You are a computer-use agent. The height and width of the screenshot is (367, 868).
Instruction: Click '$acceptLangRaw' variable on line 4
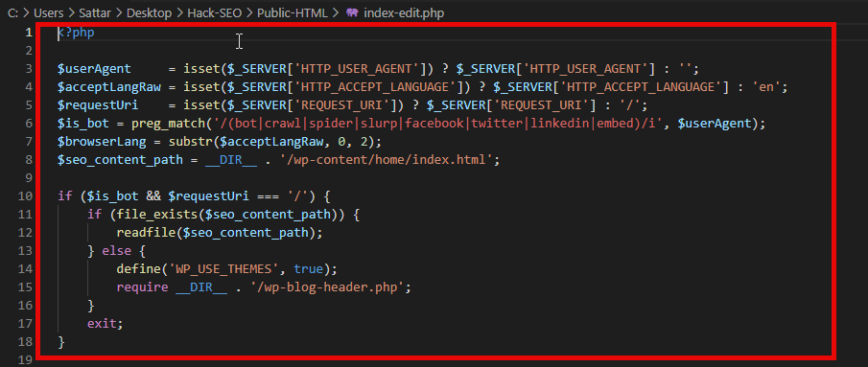pos(109,87)
